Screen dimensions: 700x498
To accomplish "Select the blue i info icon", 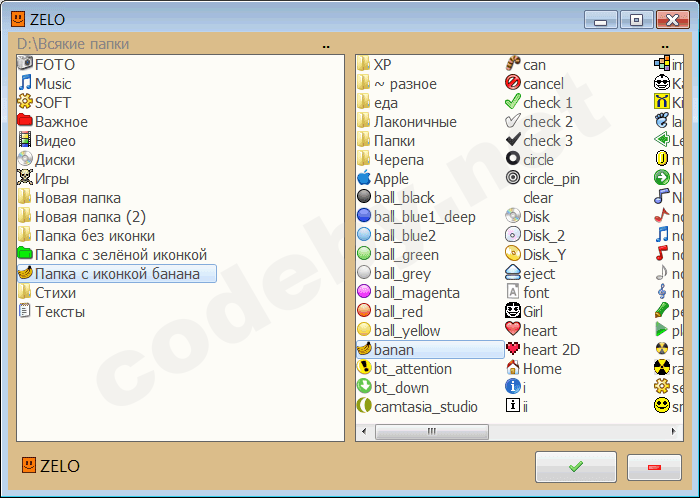I will tap(513, 387).
